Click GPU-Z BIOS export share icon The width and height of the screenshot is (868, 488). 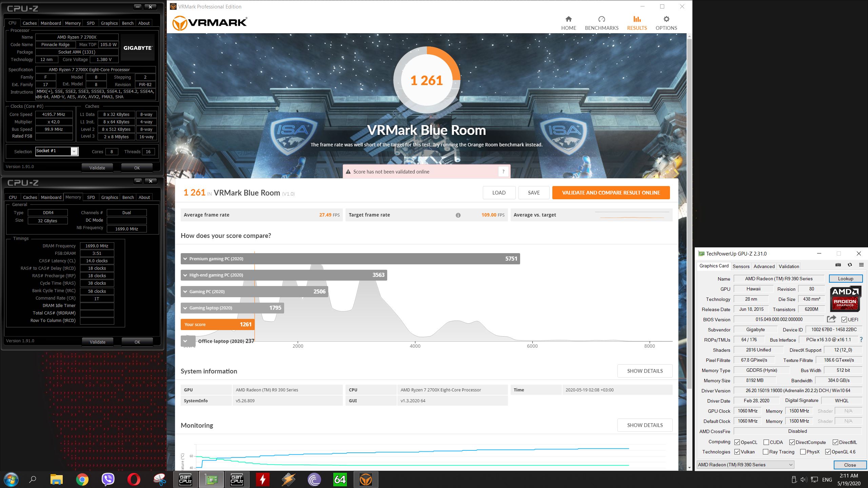click(831, 319)
